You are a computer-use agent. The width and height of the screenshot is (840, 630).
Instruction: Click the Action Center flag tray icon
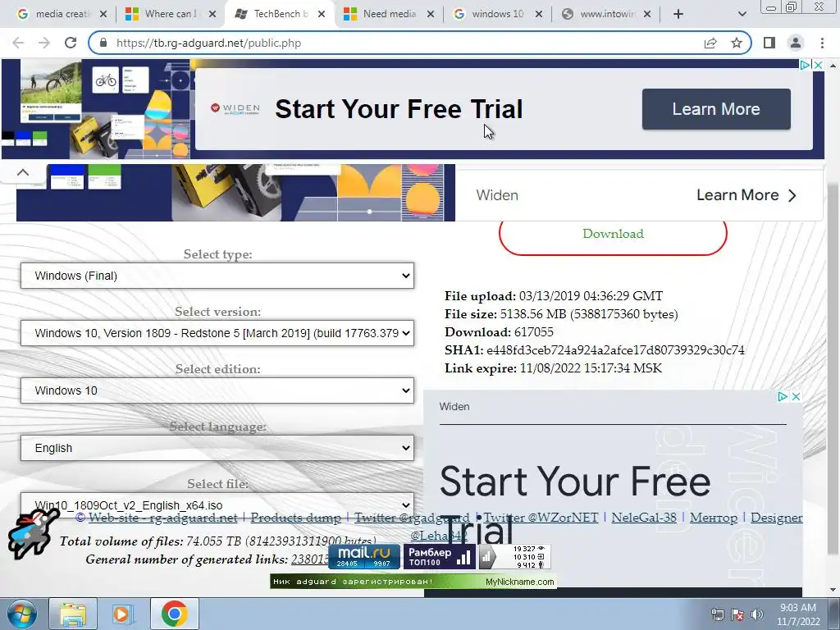(737, 614)
